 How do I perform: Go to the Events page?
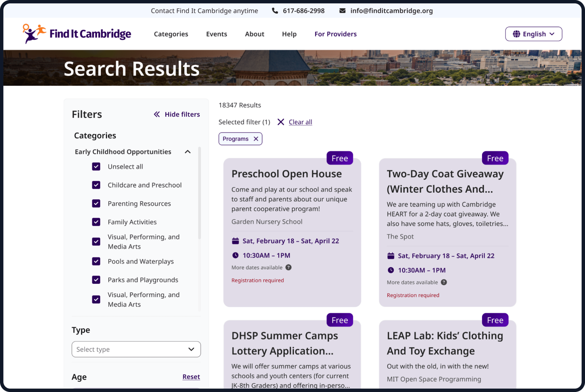coord(216,34)
